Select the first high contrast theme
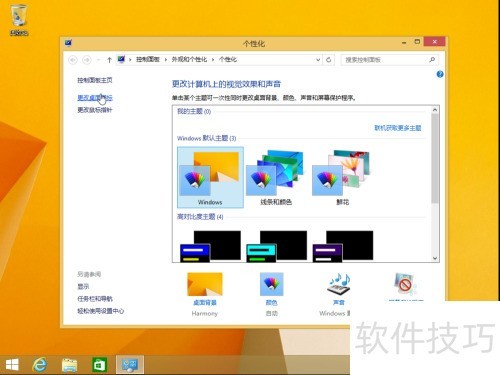This screenshot has width=500, height=375. (210, 246)
